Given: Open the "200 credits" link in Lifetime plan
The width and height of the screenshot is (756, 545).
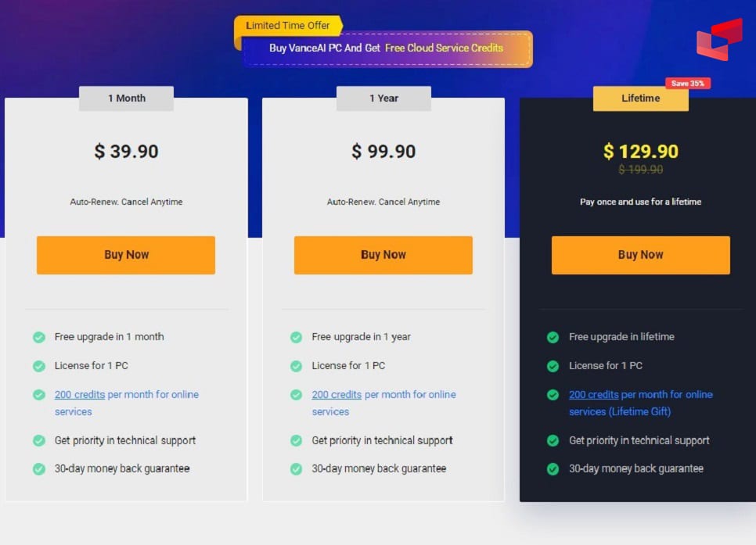Looking at the screenshot, I should [x=593, y=395].
